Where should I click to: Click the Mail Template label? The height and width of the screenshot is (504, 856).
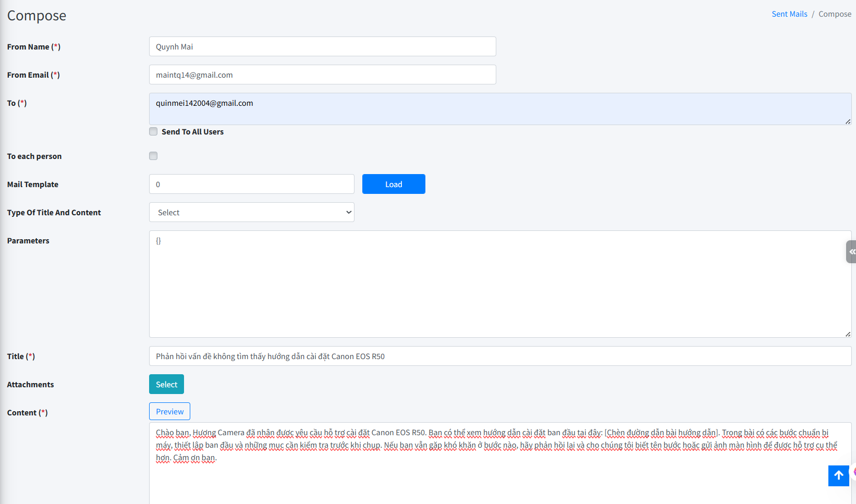pos(32,185)
